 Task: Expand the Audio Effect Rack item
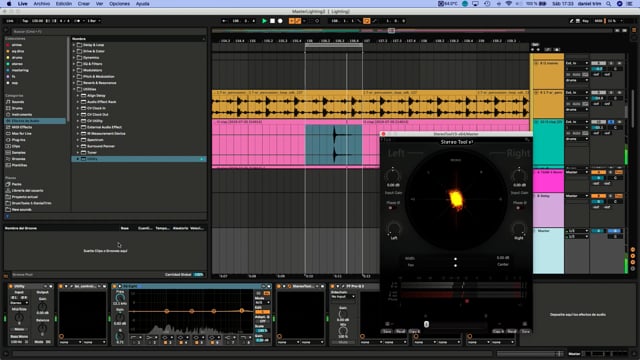point(78,102)
